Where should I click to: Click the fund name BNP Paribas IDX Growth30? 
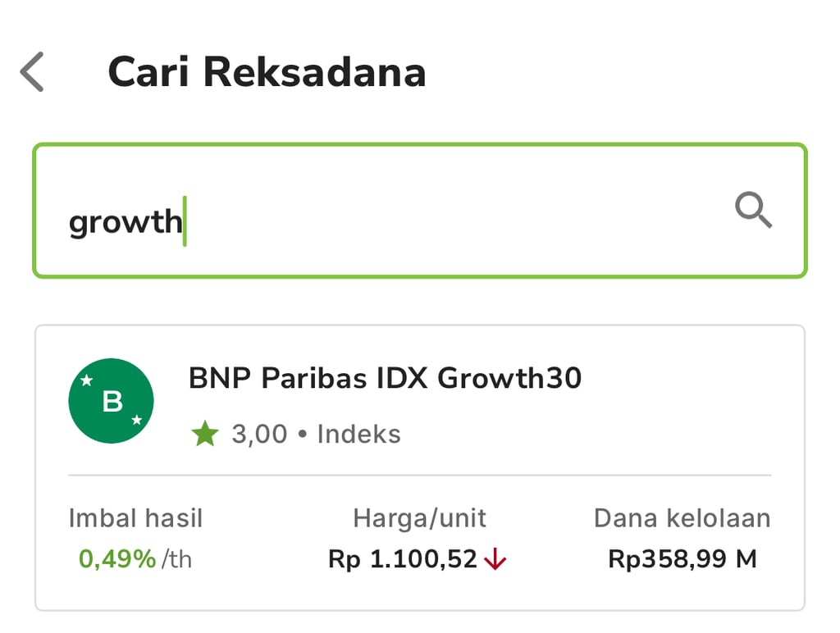pyautogui.click(x=384, y=378)
